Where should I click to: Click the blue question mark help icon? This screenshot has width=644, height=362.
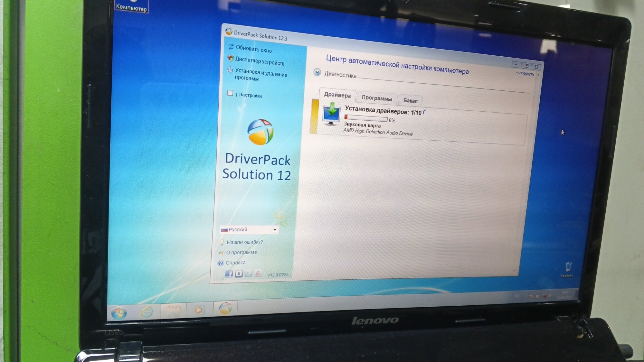(x=221, y=263)
